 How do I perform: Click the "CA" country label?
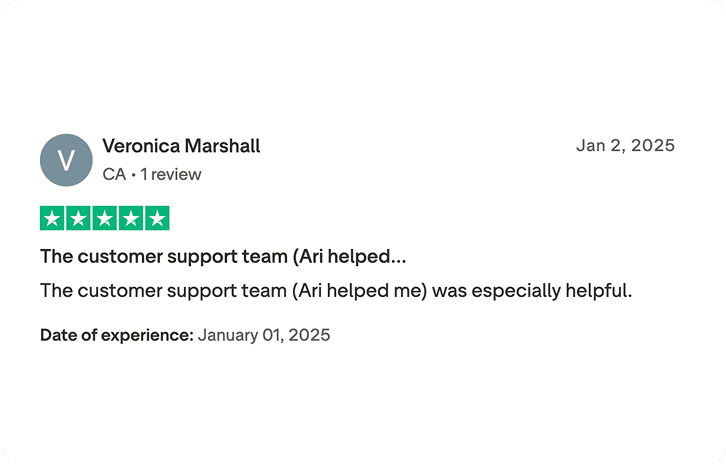point(114,174)
